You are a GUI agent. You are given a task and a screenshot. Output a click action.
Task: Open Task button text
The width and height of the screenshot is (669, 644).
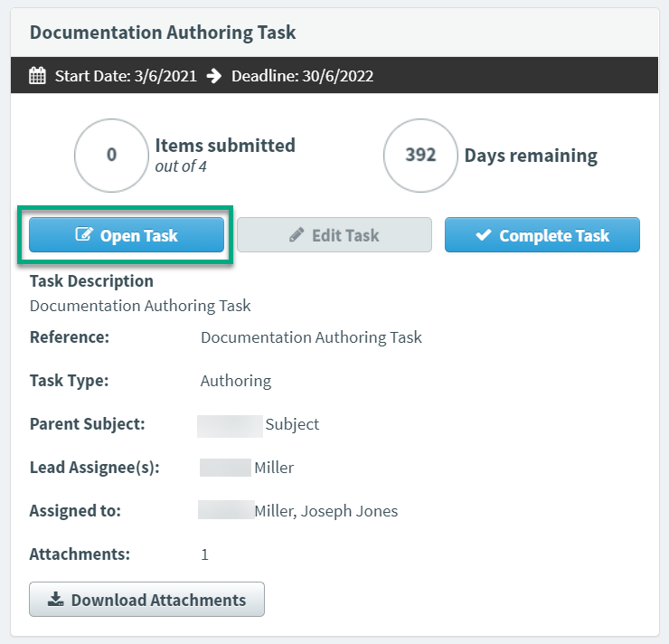[x=139, y=235]
